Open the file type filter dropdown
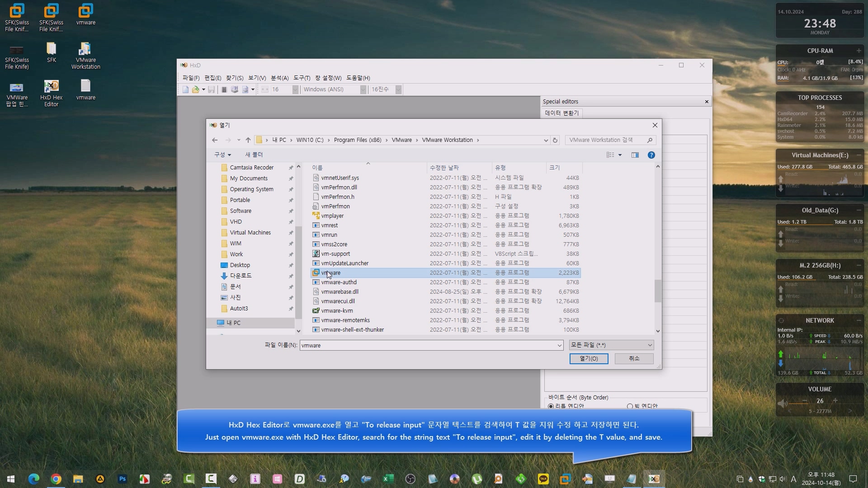The width and height of the screenshot is (868, 488). pyautogui.click(x=611, y=345)
